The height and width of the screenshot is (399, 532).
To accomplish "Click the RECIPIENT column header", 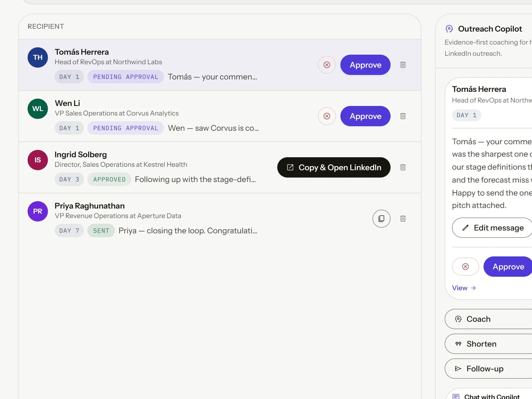I will [46, 26].
